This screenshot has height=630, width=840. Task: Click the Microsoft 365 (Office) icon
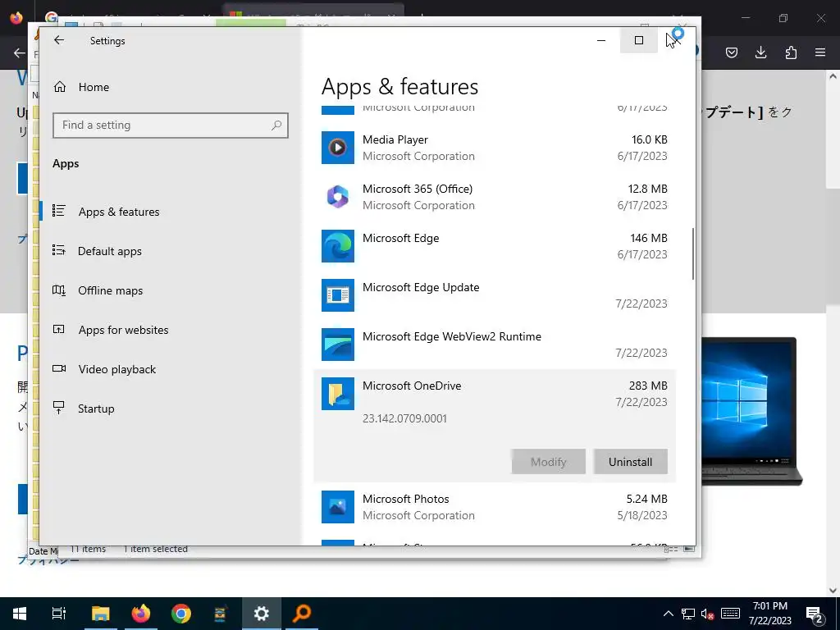[337, 197]
